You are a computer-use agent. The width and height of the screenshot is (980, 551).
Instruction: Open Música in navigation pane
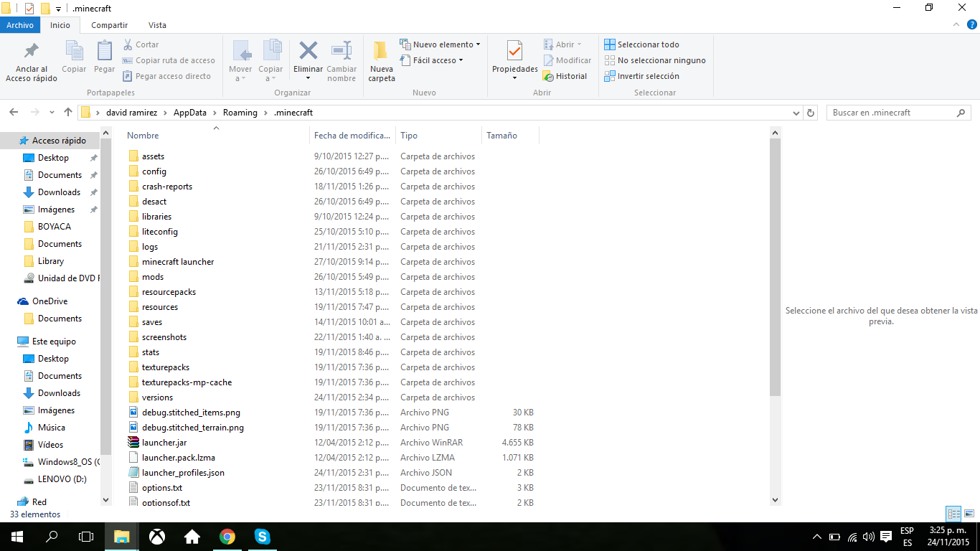click(51, 428)
